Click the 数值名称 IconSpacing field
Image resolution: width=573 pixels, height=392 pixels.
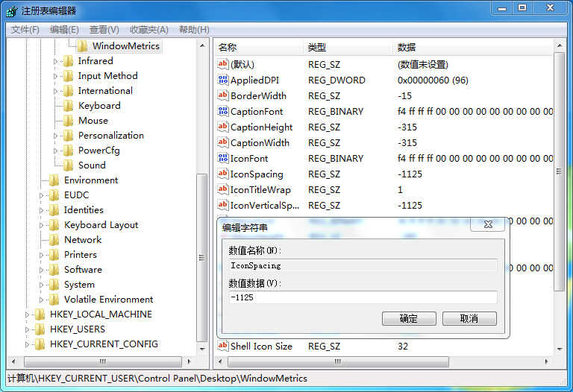pos(363,265)
